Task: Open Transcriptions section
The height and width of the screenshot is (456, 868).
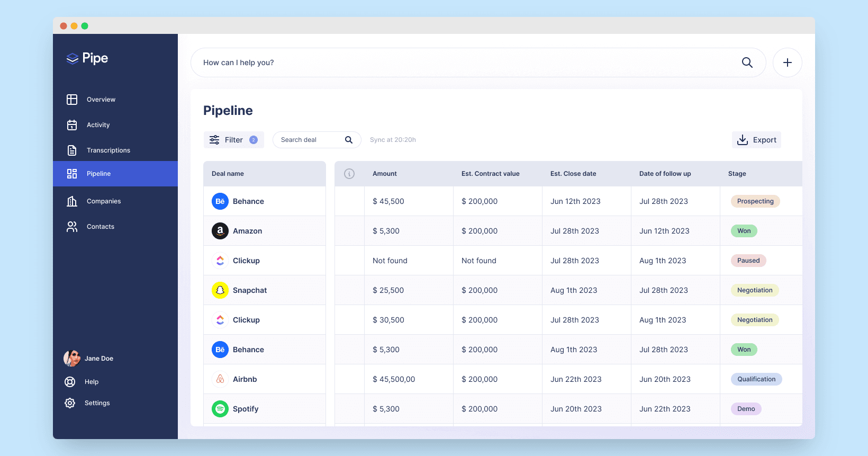Action: coord(115,150)
